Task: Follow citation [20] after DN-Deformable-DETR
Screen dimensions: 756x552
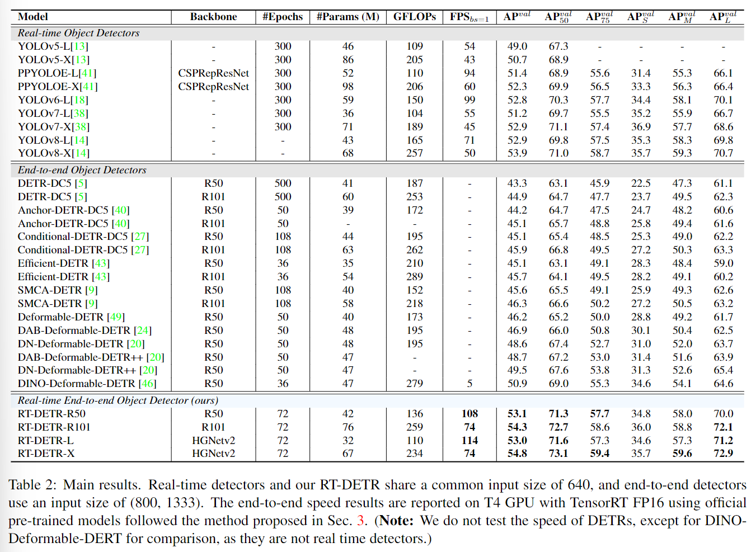Action: coord(136,344)
